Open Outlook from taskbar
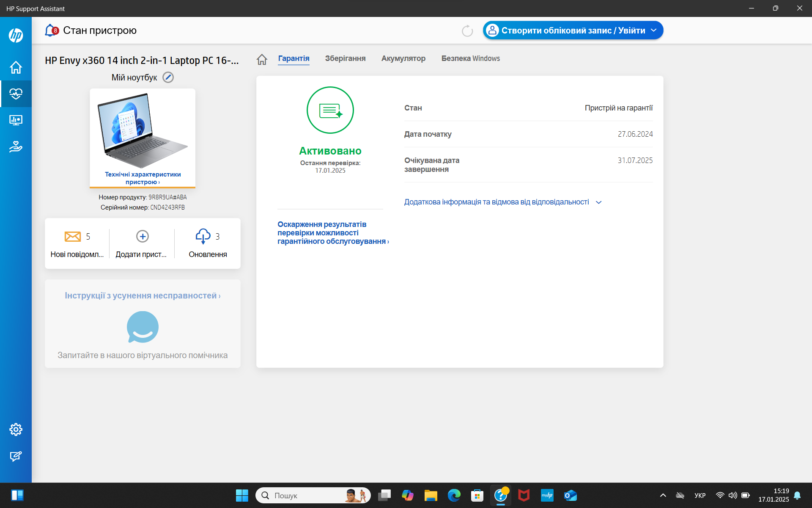 tap(571, 495)
